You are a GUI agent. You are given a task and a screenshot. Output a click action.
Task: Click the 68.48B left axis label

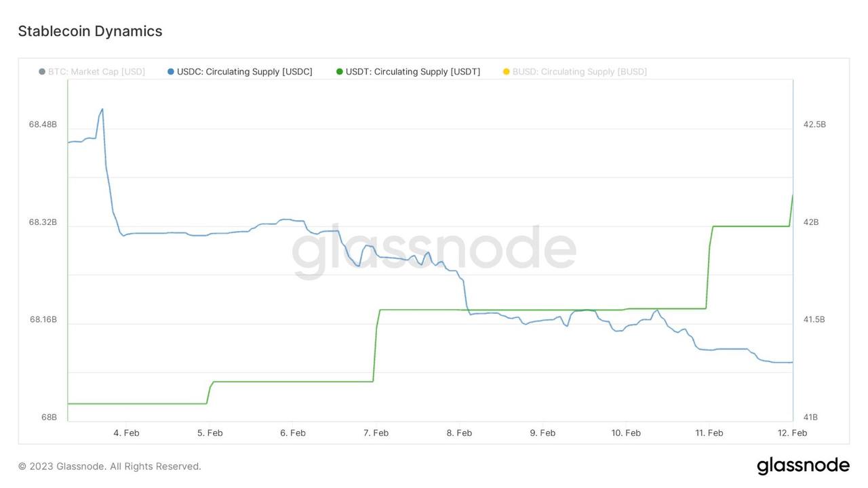[x=43, y=125]
